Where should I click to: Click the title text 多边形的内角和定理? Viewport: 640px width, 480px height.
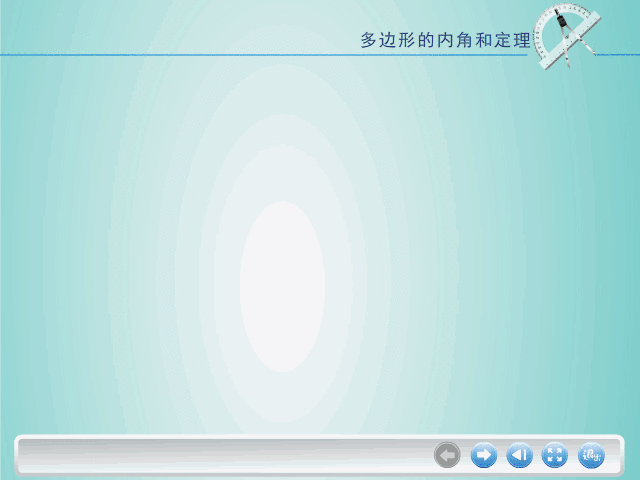click(445, 40)
